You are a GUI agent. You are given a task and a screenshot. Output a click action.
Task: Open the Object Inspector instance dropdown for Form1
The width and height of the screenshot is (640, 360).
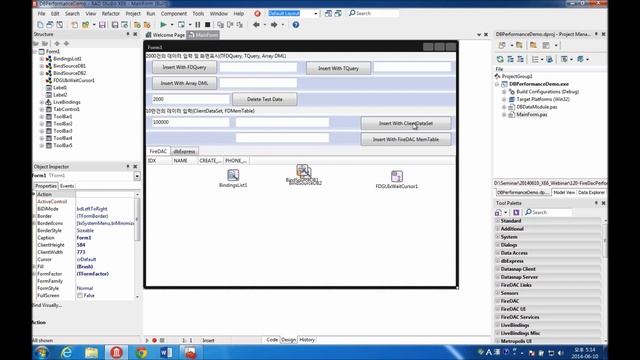click(137, 176)
